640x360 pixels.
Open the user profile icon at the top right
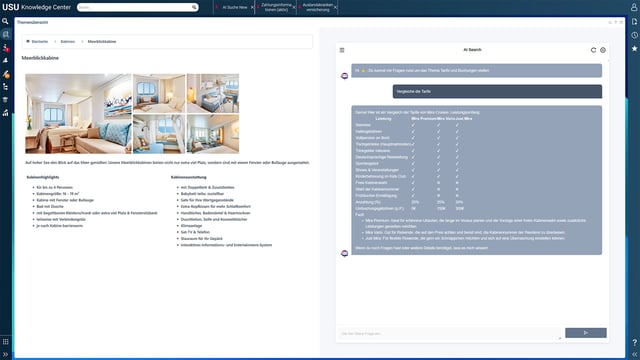[634, 7]
